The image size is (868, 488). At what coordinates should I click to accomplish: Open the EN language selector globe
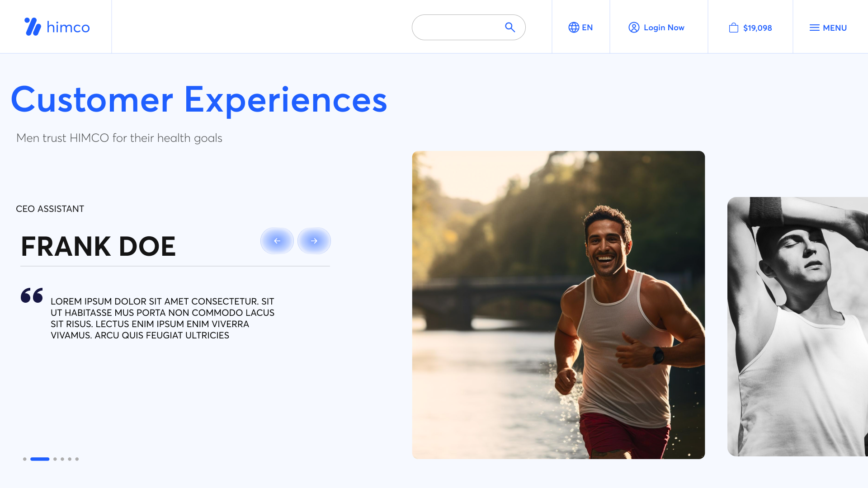click(580, 28)
